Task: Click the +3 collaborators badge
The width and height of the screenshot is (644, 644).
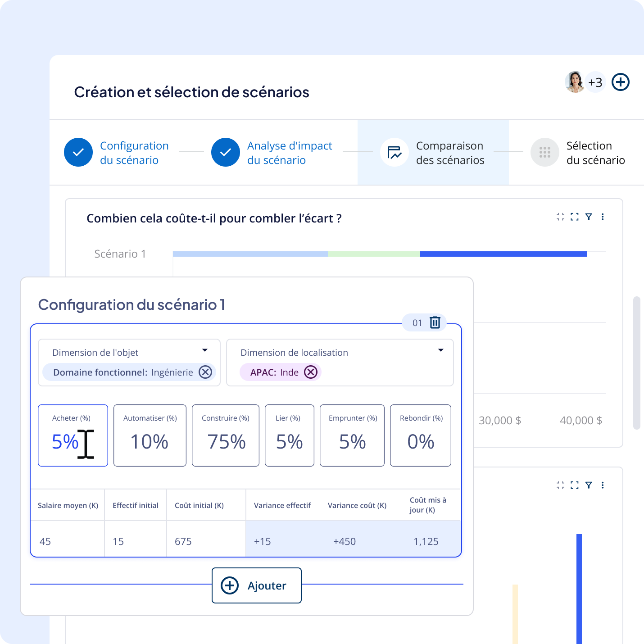Action: [595, 82]
